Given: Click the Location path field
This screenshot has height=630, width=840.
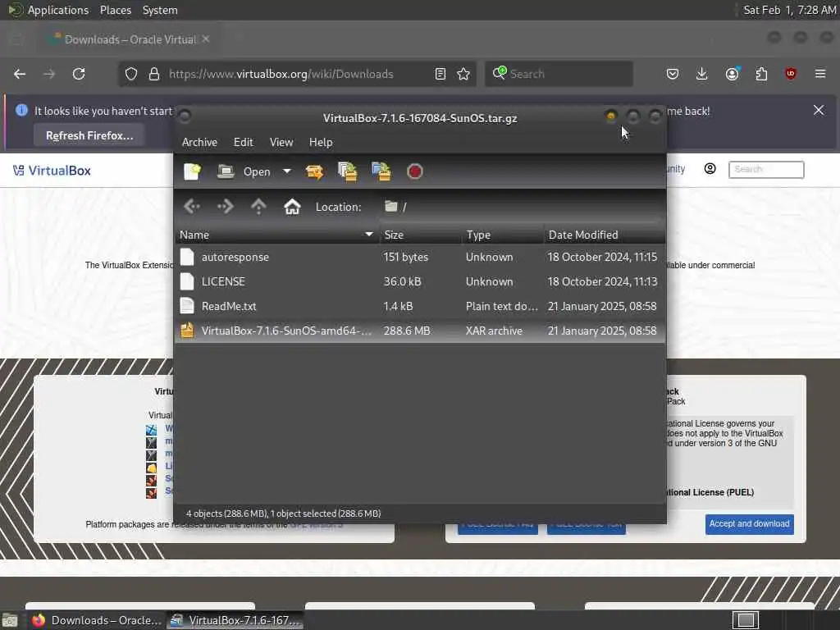Looking at the screenshot, I should 521,207.
